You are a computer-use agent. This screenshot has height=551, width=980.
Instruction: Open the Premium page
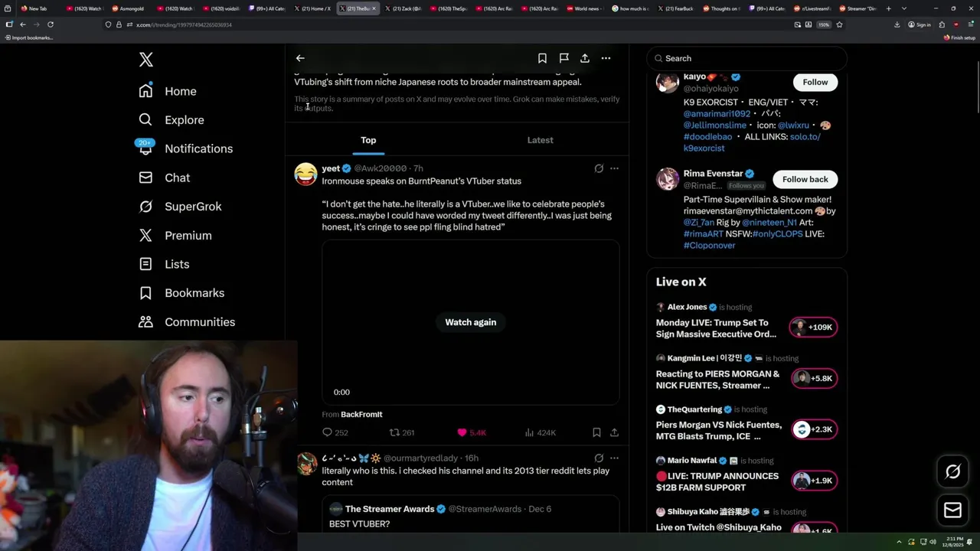click(175, 236)
